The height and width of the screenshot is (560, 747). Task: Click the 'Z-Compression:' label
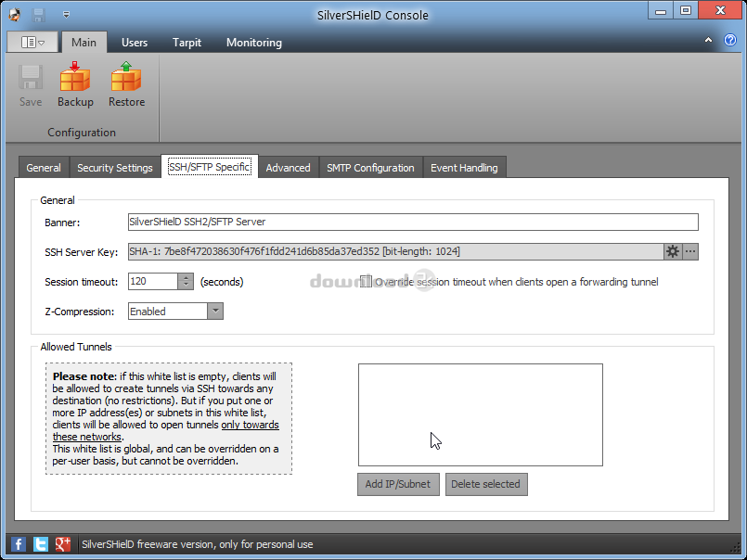tap(80, 312)
